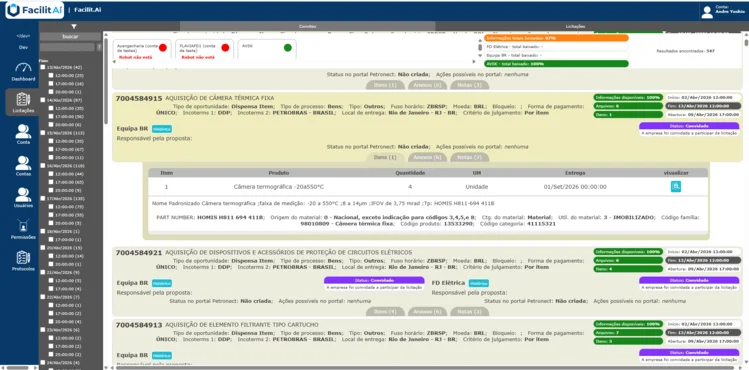Click the red status dot for FLAVIAFD1
This screenshot has width=749, height=370.
[x=225, y=47]
